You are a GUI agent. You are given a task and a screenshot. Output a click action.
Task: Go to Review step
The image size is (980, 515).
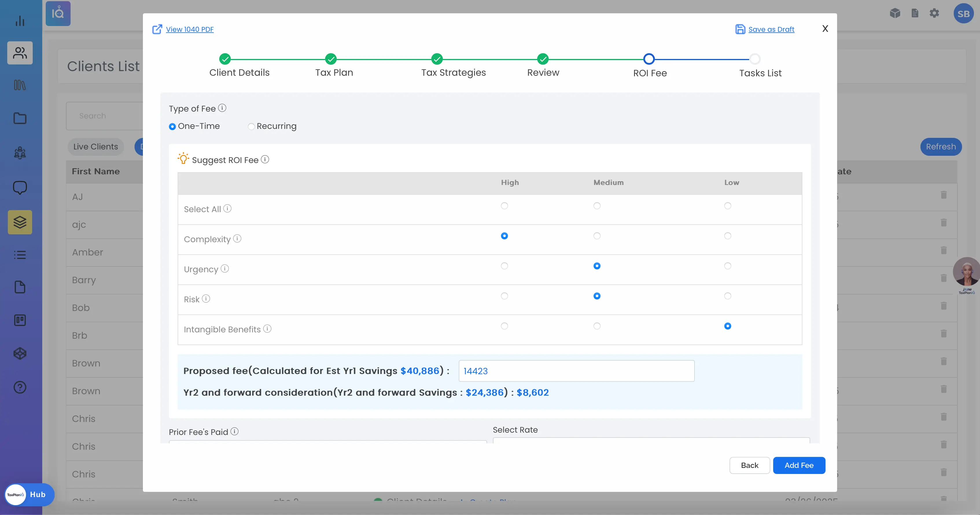point(543,59)
